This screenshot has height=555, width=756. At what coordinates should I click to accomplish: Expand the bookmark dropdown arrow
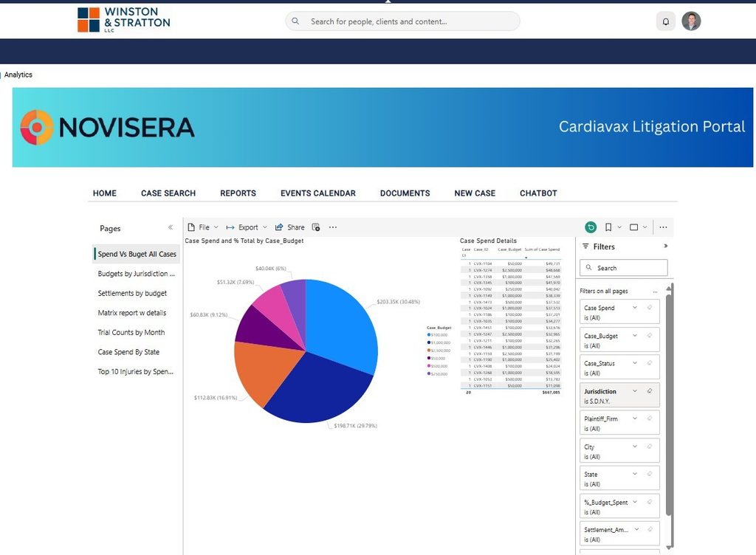click(619, 227)
